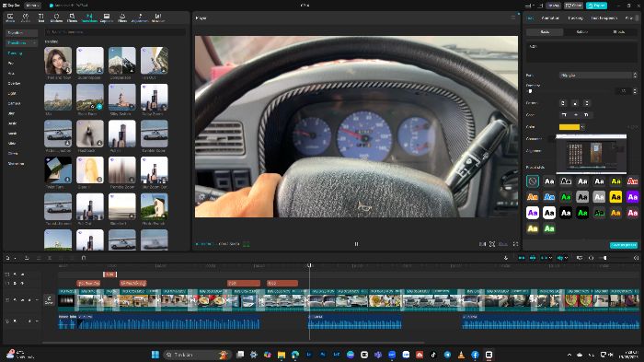Select the Bubble sub-tab
The image size is (644, 362).
tap(582, 31)
